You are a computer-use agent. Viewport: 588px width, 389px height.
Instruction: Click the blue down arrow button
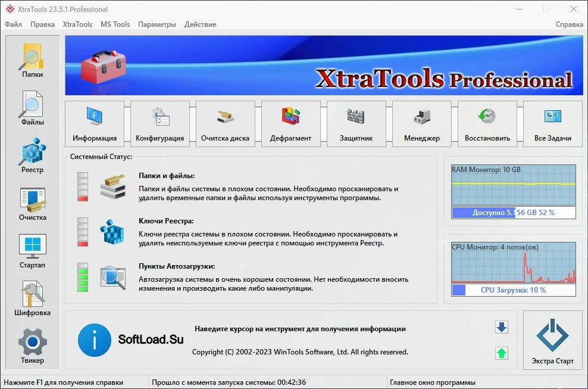point(501,327)
